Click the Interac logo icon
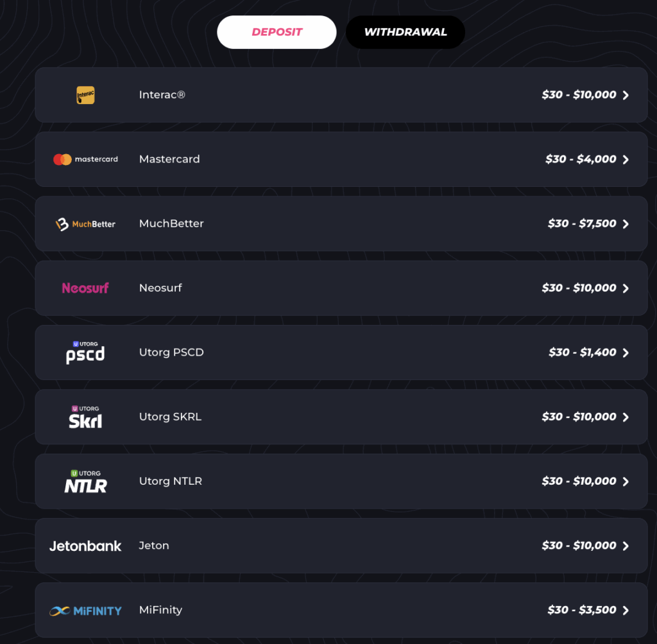Image resolution: width=657 pixels, height=644 pixels. pyautogui.click(x=85, y=95)
